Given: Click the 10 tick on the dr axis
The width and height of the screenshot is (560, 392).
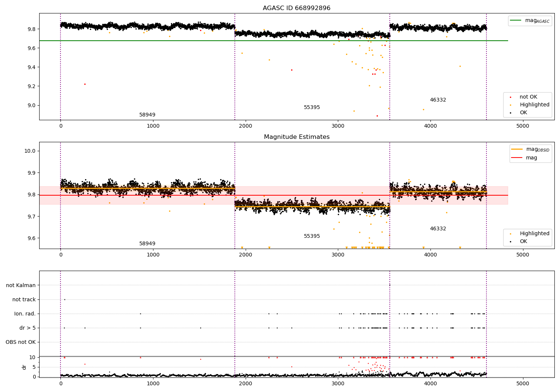Looking at the screenshot, I should 32,358.
